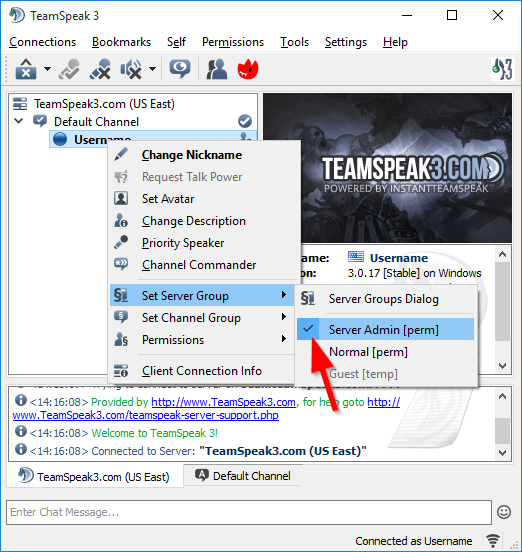This screenshot has height=552, width=522.
Task: Open the Settings menu
Action: point(346,42)
